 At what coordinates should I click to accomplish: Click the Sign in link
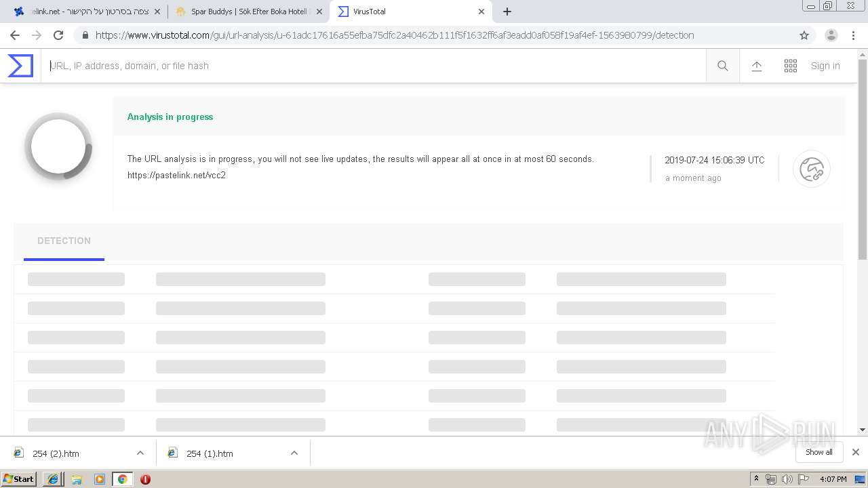(x=825, y=66)
